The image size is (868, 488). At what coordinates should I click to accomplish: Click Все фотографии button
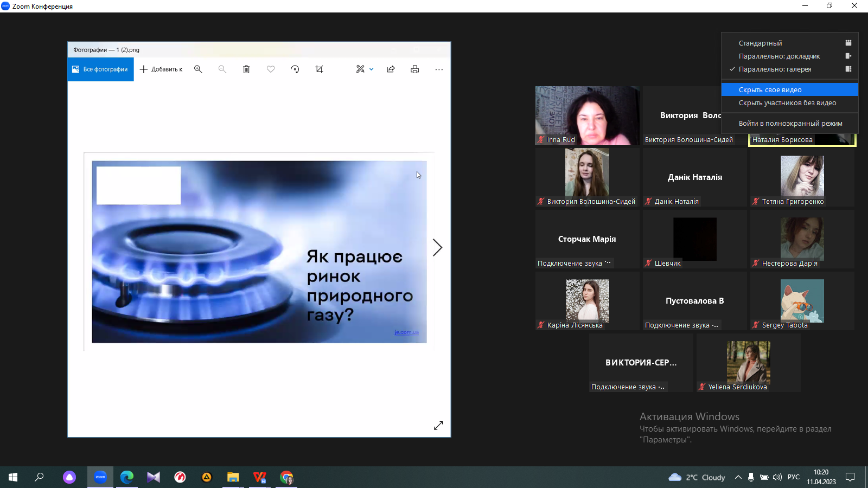(x=100, y=69)
